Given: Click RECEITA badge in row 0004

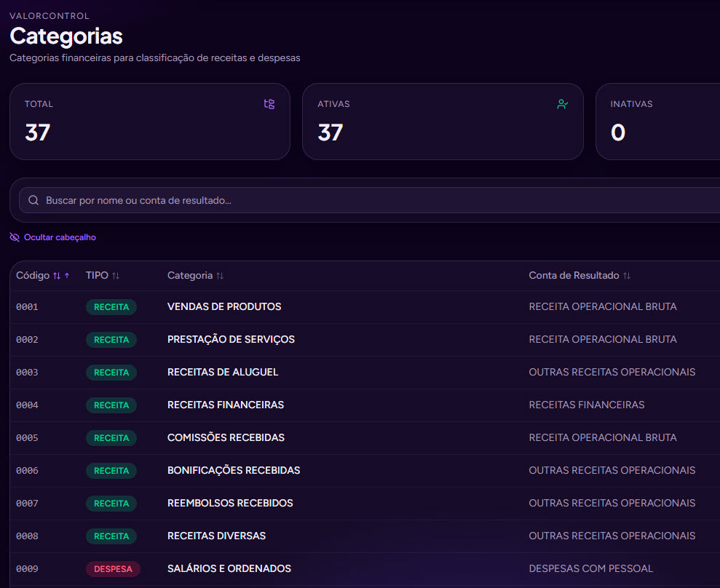Looking at the screenshot, I should coord(111,405).
